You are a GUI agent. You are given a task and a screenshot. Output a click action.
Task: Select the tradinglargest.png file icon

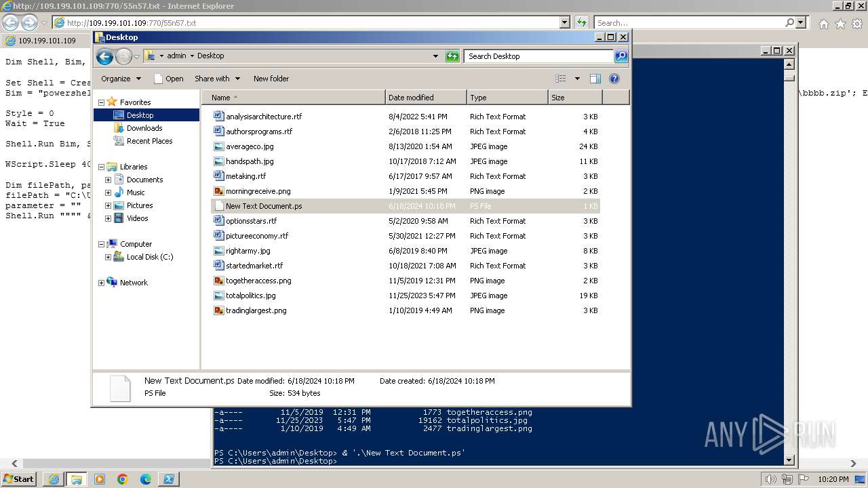[x=218, y=310]
